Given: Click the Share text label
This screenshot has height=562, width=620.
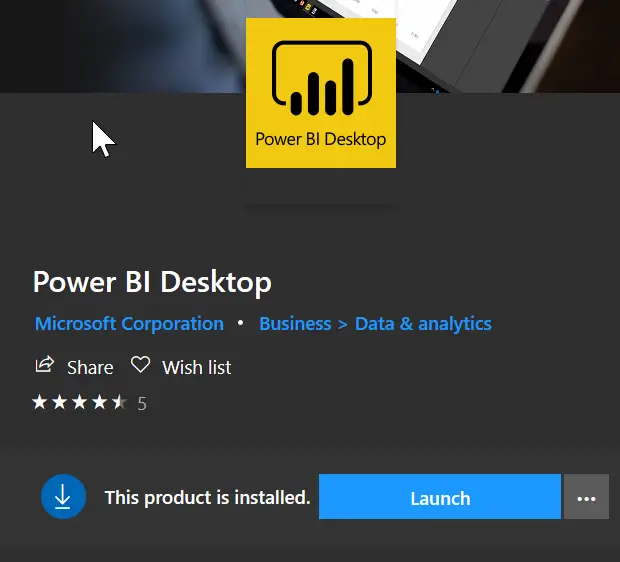Looking at the screenshot, I should [90, 367].
